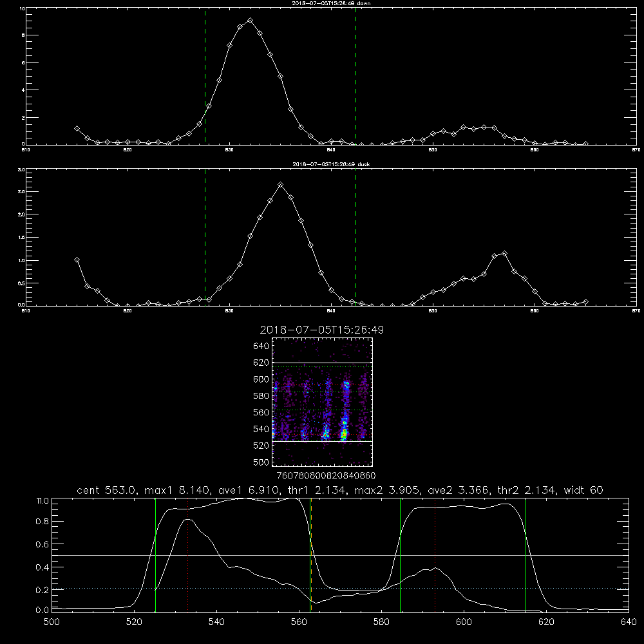Viewport: 644px width, 644px height.
Task: Click the 1.0 y-axis label on dusk plot
Action: click(22, 260)
